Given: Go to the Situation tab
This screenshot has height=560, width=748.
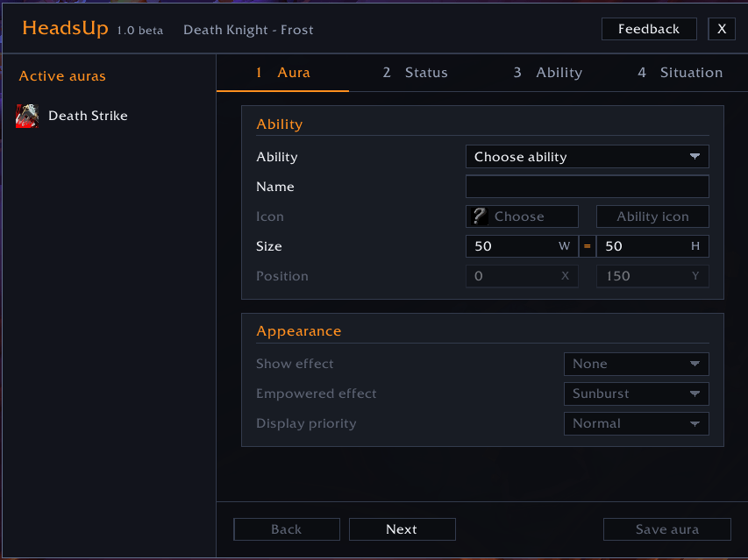Looking at the screenshot, I should [680, 73].
